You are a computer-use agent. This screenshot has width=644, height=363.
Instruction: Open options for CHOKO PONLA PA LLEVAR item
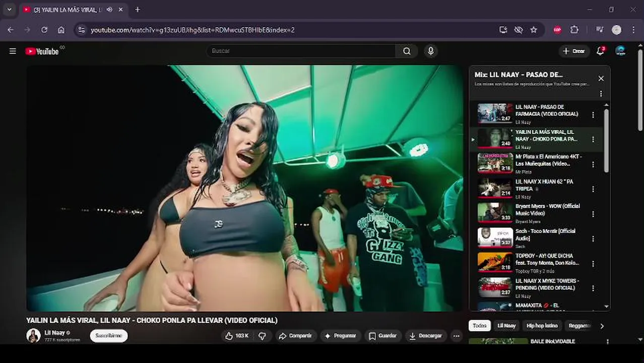tap(593, 140)
